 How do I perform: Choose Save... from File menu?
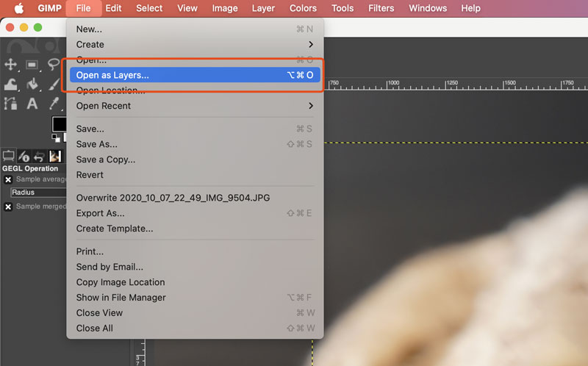(195, 129)
